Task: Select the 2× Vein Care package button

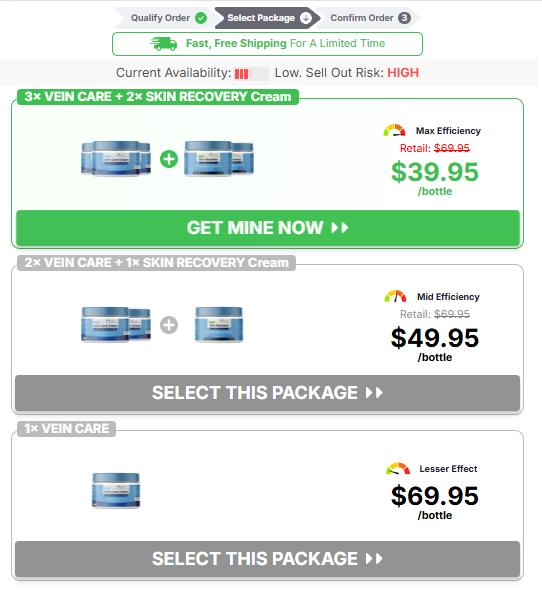Action: [268, 393]
